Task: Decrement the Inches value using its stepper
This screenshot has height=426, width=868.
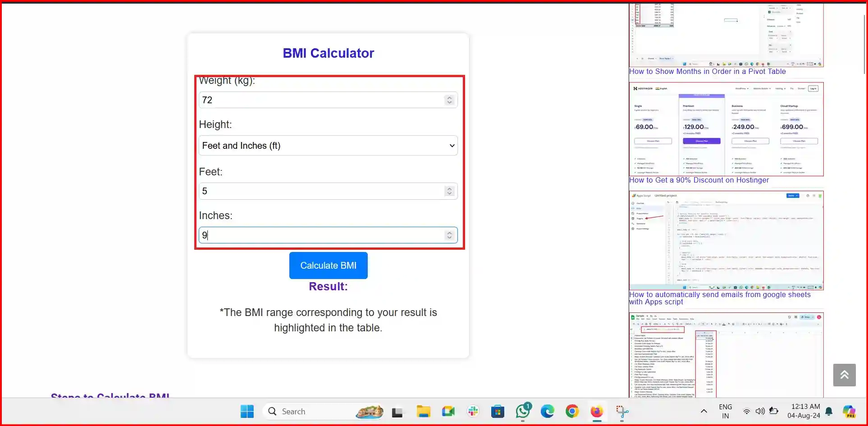Action: pyautogui.click(x=449, y=238)
